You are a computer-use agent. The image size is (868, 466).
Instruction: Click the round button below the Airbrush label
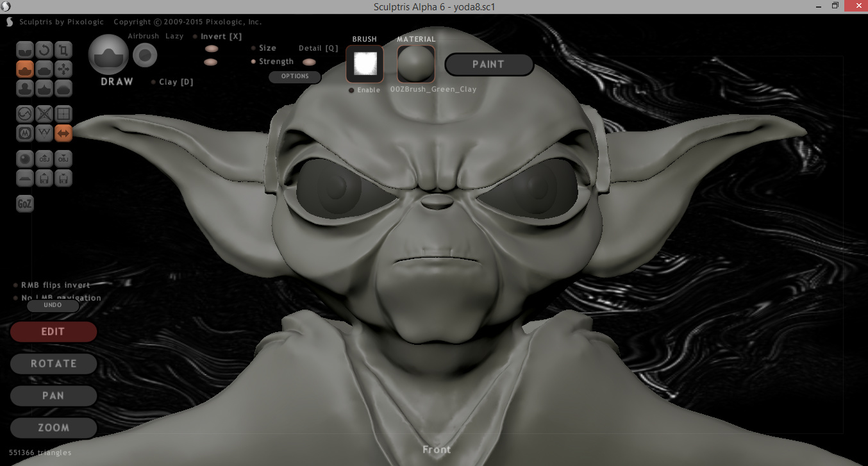145,56
